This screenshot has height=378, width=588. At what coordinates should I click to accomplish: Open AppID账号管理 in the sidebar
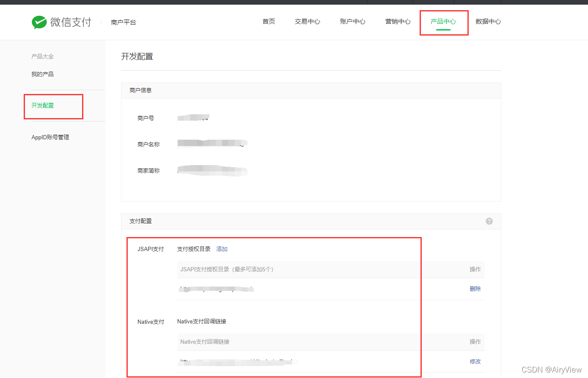50,137
